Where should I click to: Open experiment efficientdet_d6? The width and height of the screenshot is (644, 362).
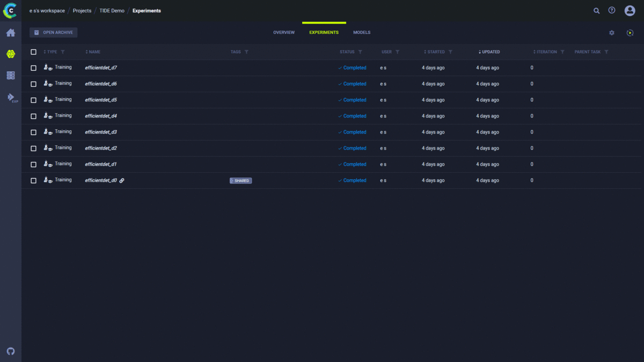pyautogui.click(x=101, y=84)
